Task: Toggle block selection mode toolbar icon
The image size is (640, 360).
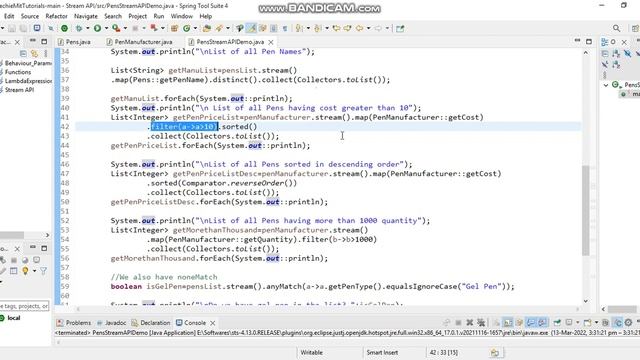Action: pyautogui.click(x=273, y=28)
